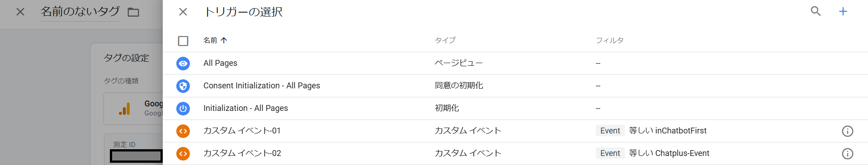Click the search magnifier icon
Viewport: 868px width, 165px height.
[x=816, y=11]
